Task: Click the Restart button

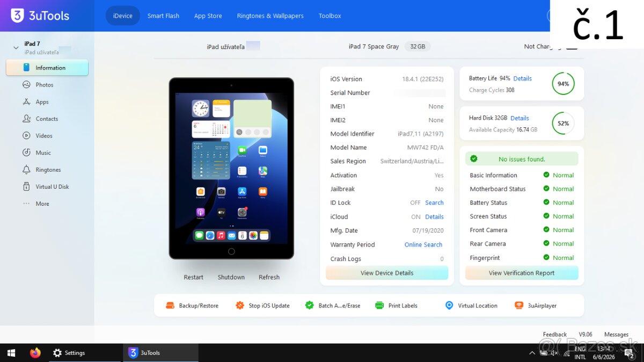Action: [193, 277]
